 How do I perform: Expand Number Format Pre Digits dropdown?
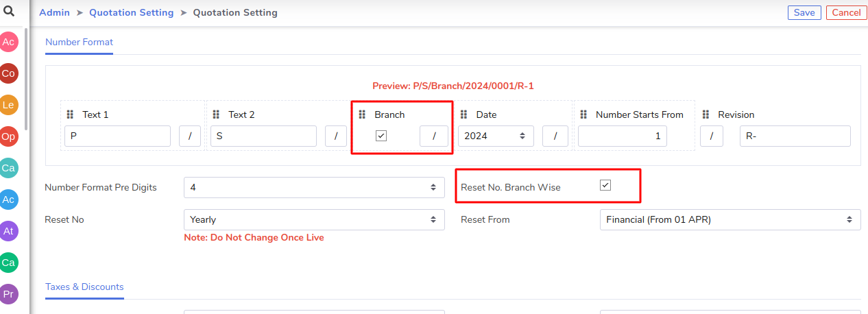pyautogui.click(x=314, y=187)
